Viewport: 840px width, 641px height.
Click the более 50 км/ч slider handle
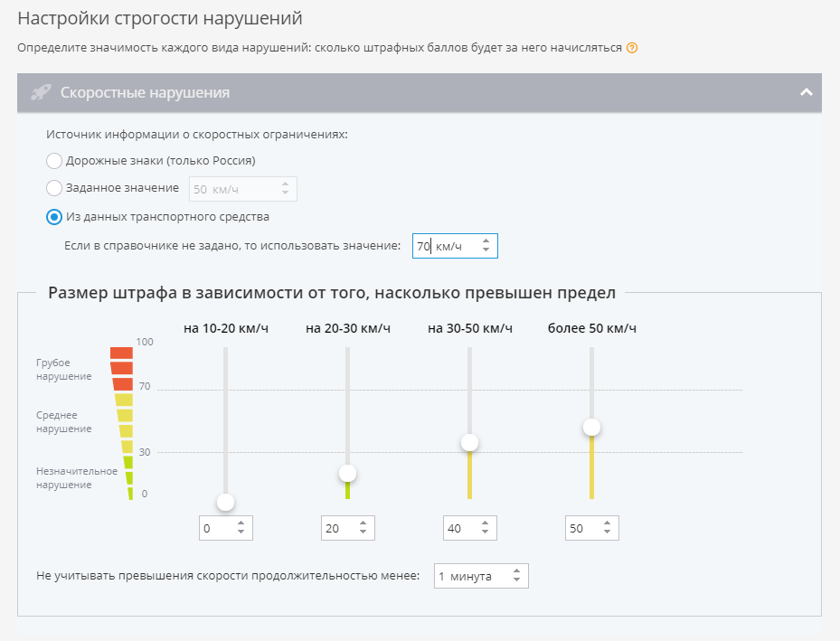click(591, 427)
